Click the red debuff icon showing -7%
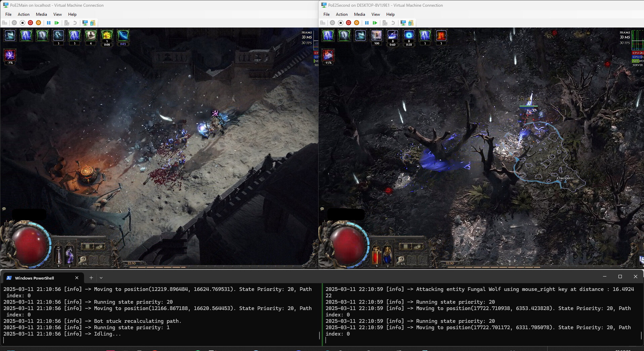This screenshot has height=351, width=644. (10, 55)
